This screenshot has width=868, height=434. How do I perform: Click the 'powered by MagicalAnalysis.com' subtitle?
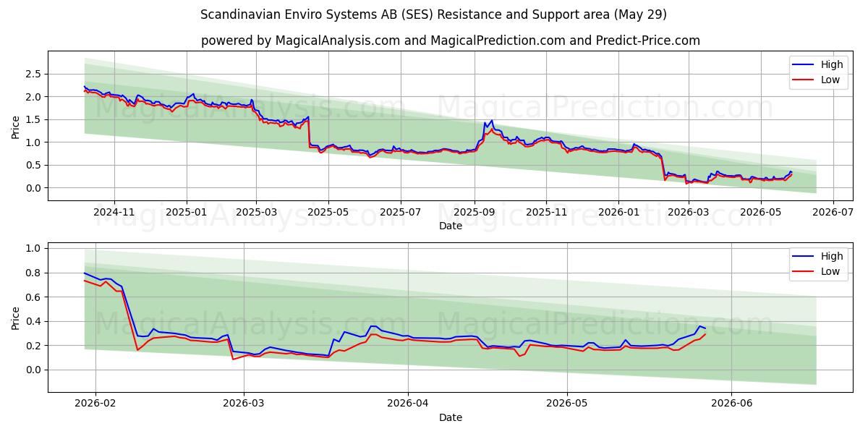click(x=451, y=41)
